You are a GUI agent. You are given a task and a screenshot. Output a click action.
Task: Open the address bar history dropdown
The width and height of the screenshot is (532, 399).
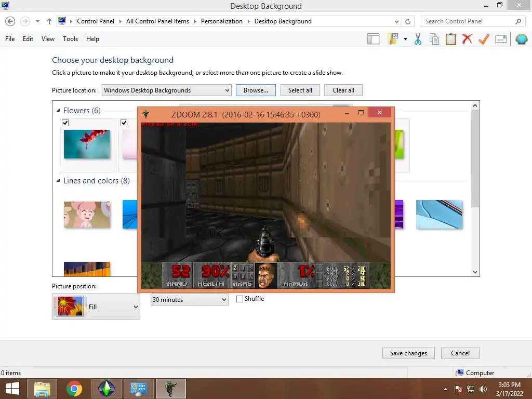pyautogui.click(x=396, y=21)
